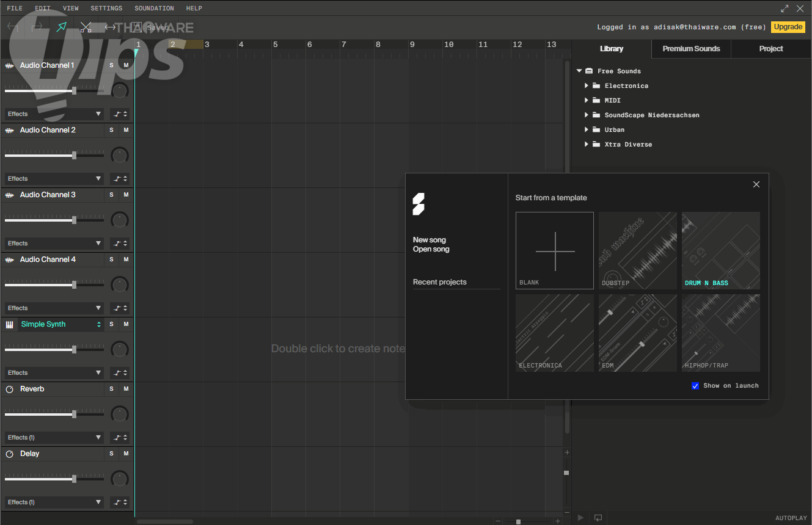The width and height of the screenshot is (812, 525).
Task: Play the library sound preview
Action: [x=580, y=518]
